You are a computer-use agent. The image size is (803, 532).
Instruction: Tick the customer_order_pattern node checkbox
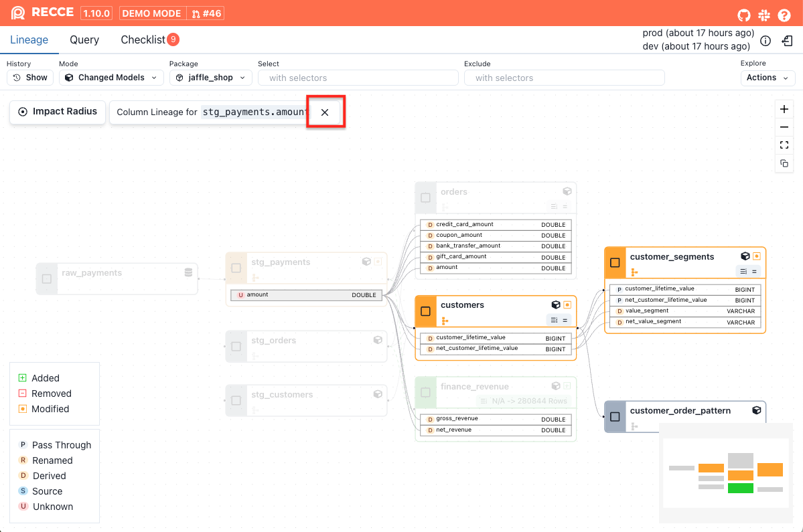[x=615, y=417]
